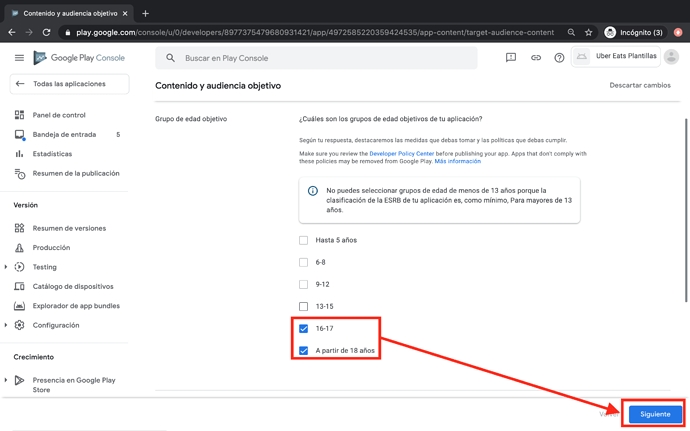690x431 pixels.
Task: Click the announcements feedback icon
Action: 511,58
